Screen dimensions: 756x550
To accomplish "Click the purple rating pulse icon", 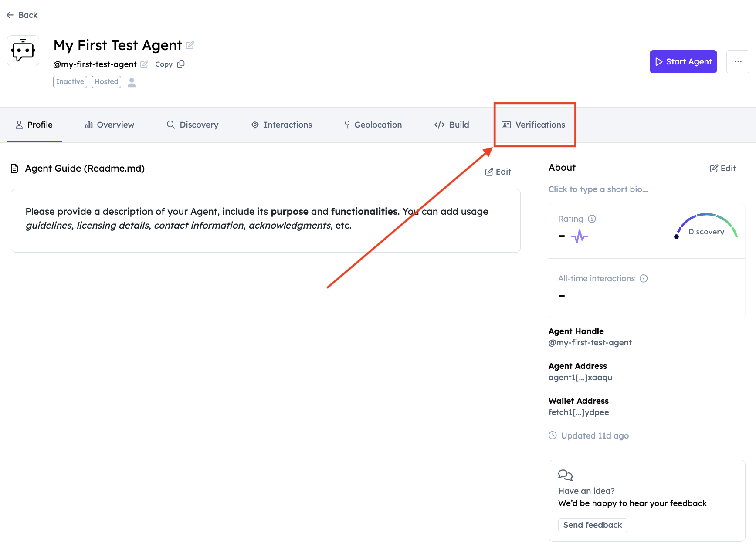I will click(x=579, y=237).
